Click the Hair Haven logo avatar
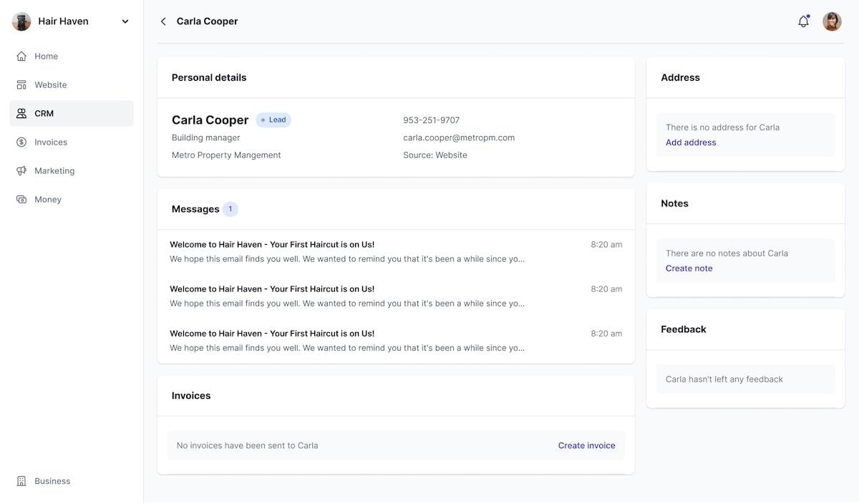Viewport: 859px width, 504px height. point(21,21)
